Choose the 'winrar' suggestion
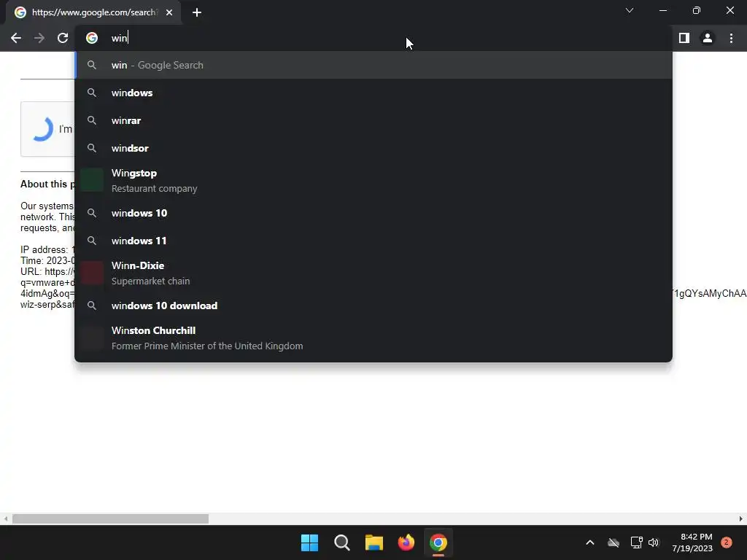Screen dimensions: 747x560 (373, 120)
